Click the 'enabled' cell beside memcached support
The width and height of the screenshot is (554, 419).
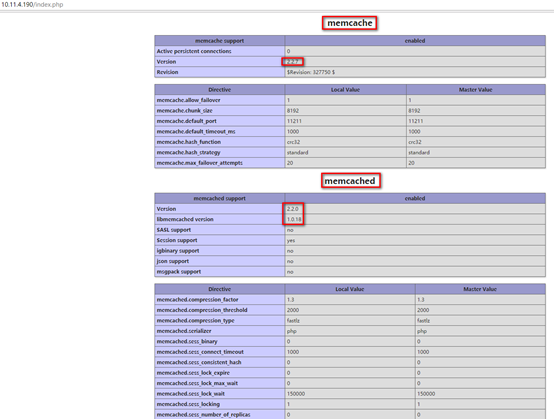click(415, 199)
